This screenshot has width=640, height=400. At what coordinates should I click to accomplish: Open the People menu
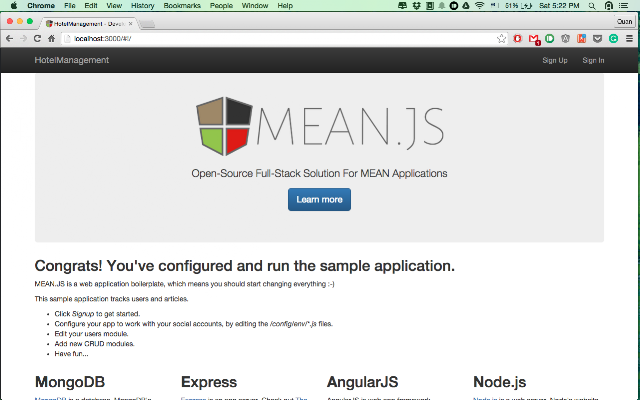[x=221, y=6]
